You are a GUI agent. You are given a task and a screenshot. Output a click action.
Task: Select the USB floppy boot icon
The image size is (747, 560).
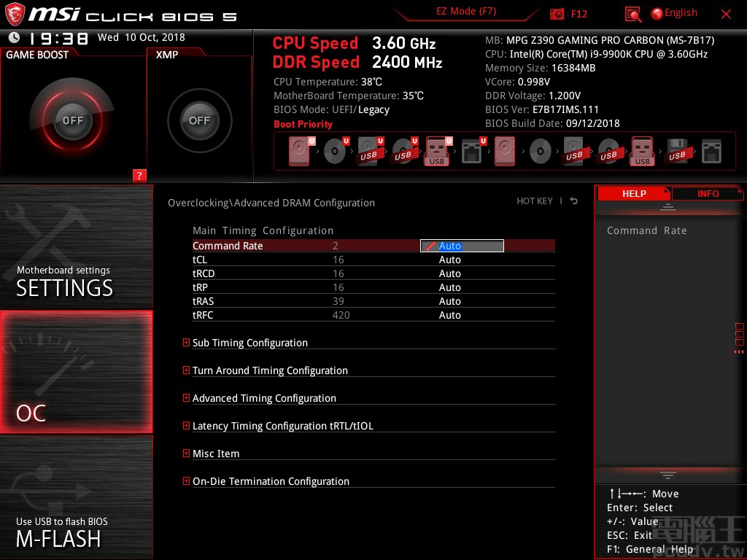(678, 152)
